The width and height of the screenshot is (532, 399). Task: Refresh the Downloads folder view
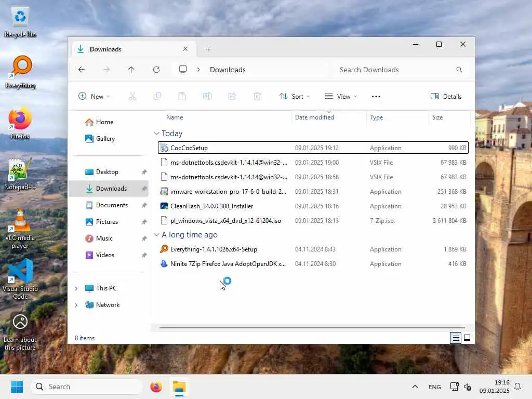[x=156, y=70]
